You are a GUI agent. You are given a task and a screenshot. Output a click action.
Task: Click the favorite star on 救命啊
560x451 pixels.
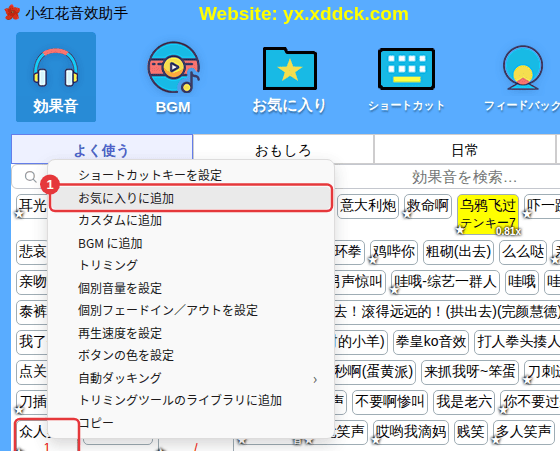pos(406,215)
